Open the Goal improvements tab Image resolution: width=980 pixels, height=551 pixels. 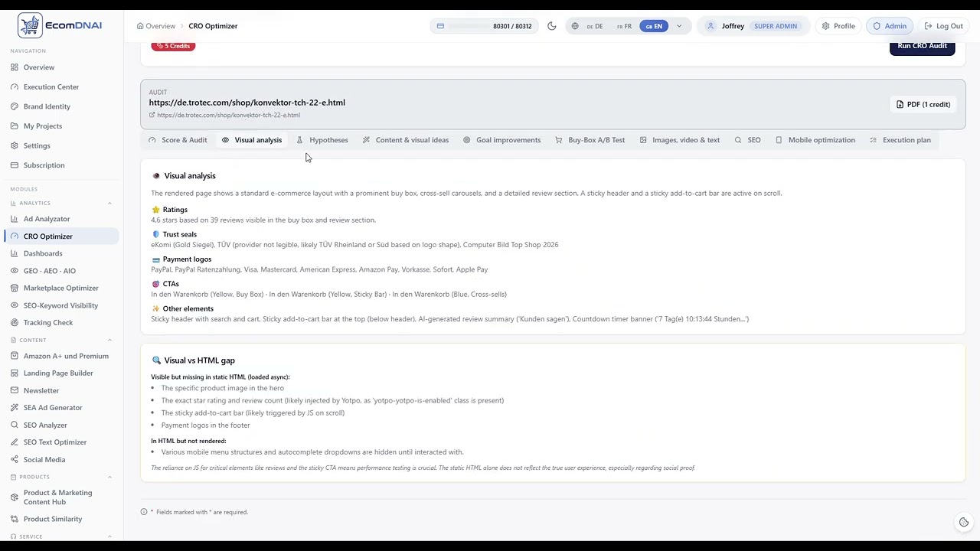tap(501, 140)
